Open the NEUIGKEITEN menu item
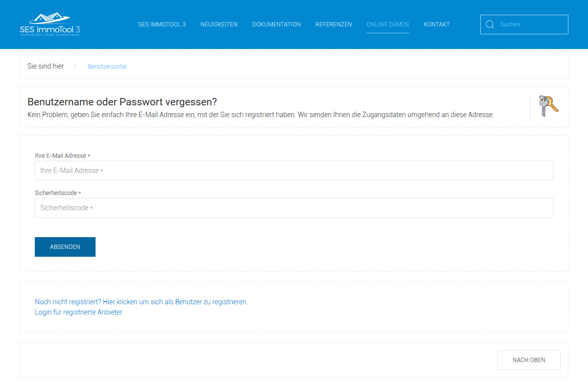 (x=219, y=24)
